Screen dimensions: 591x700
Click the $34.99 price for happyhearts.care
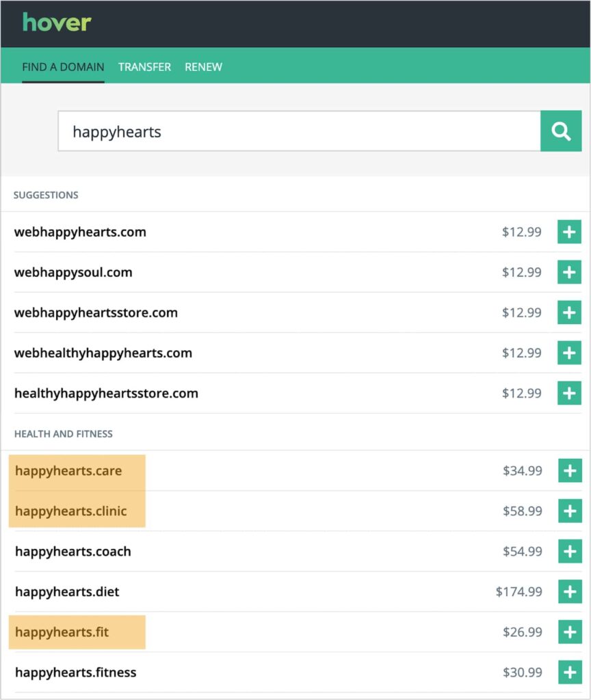[522, 470]
